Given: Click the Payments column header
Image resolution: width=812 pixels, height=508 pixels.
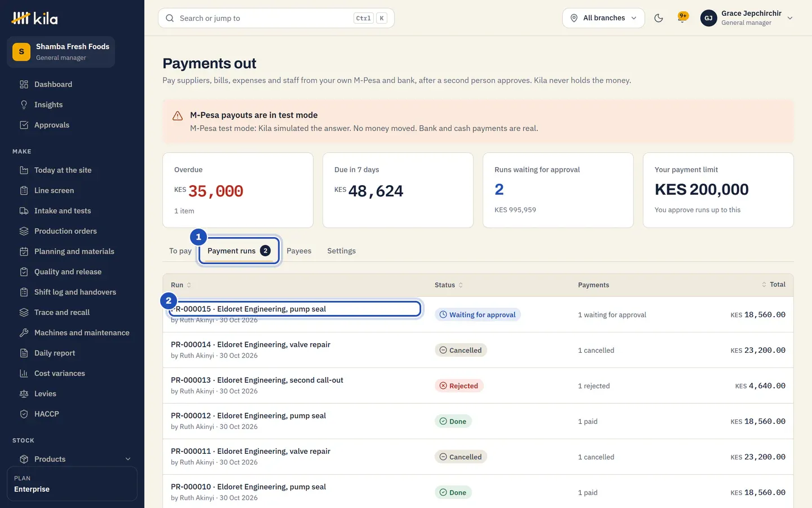Looking at the screenshot, I should click(x=593, y=285).
